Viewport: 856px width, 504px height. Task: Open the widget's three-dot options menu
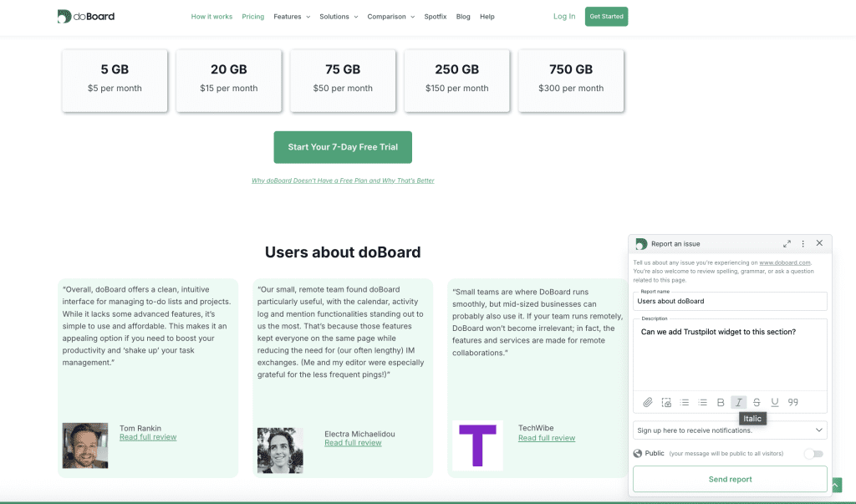coord(803,243)
